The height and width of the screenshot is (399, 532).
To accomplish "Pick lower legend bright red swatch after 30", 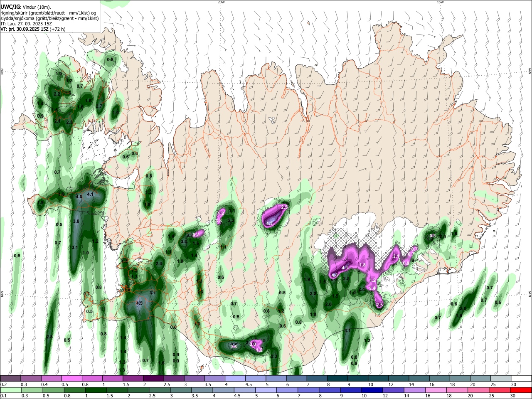I will [521, 390].
